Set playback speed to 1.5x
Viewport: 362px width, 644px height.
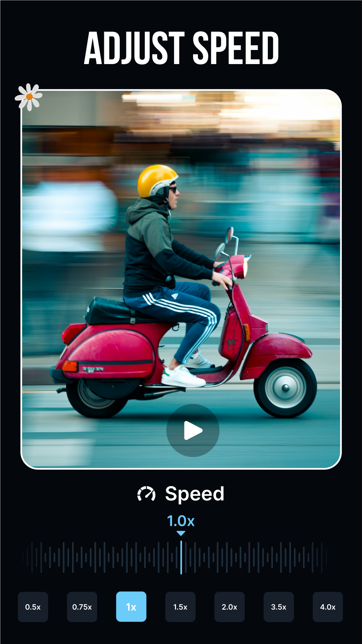coord(180,607)
